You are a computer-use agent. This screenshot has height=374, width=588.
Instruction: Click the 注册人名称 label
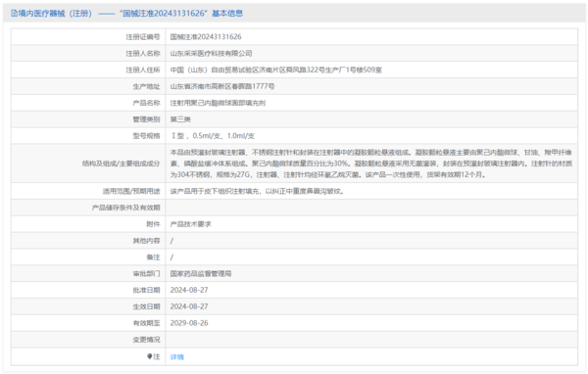tap(143, 53)
